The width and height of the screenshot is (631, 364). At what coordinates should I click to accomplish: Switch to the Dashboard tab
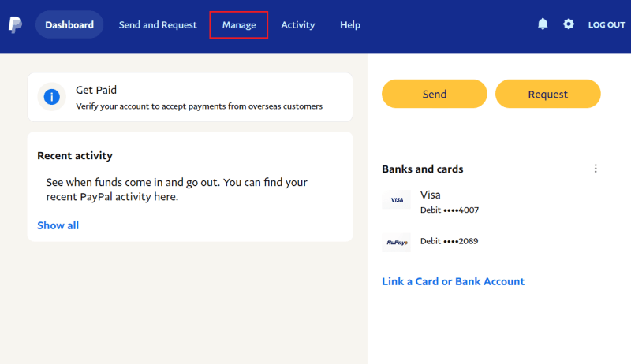69,25
